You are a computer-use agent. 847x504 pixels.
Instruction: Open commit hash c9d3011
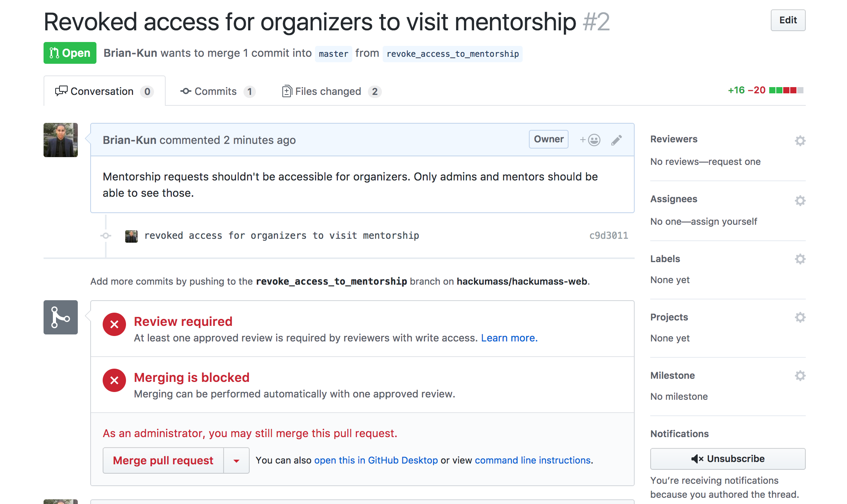(x=609, y=236)
